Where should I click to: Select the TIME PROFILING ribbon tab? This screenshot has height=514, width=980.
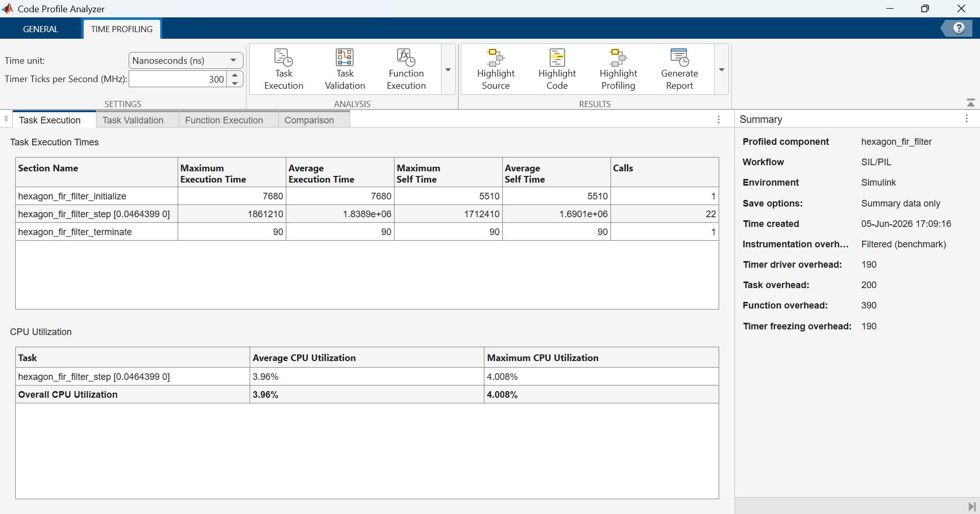coord(122,29)
